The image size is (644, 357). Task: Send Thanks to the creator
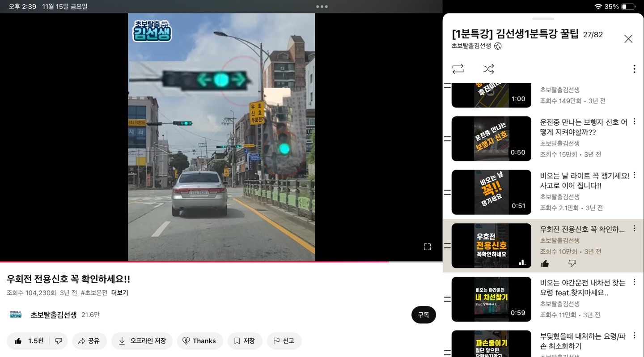pyautogui.click(x=200, y=341)
